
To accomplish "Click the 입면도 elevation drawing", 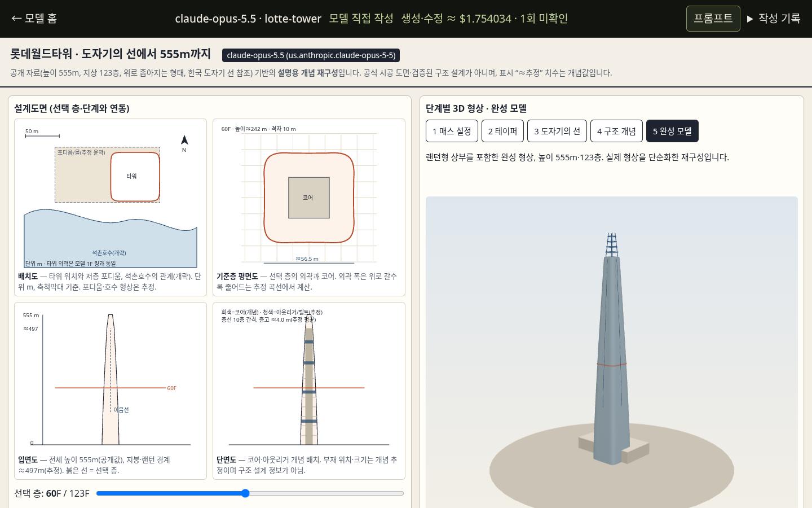I will point(111,379).
